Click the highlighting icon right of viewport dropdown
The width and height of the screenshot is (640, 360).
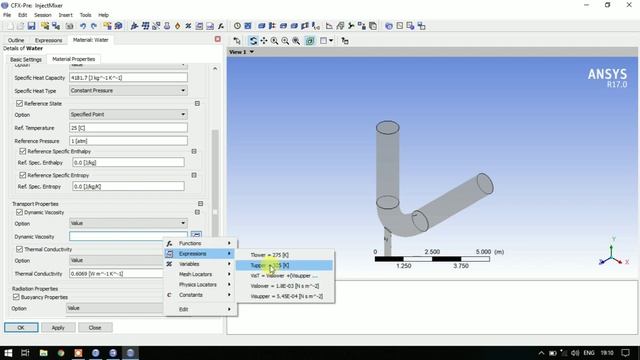pyautogui.click(x=345, y=41)
